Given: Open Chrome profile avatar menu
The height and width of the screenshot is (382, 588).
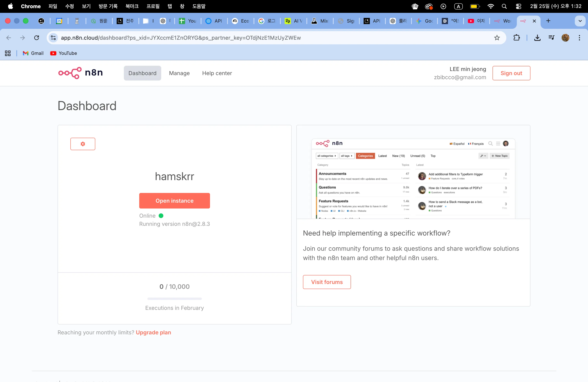Looking at the screenshot, I should [565, 38].
